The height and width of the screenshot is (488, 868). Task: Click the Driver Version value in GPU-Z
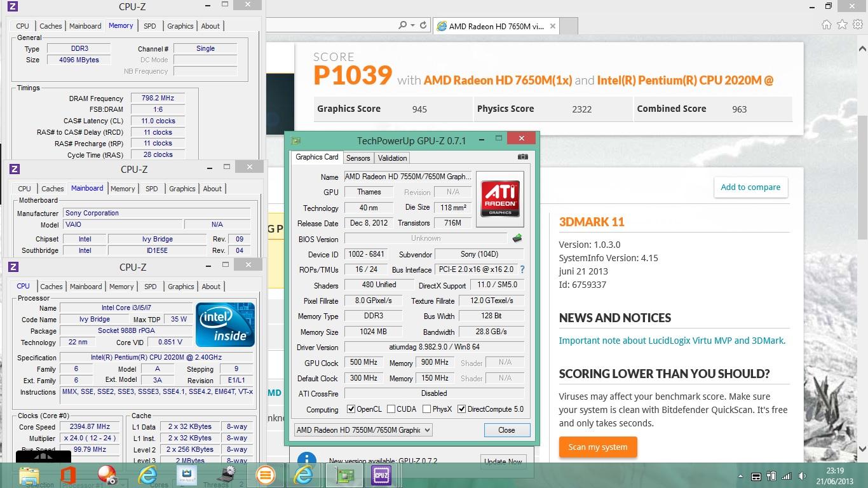tap(434, 348)
